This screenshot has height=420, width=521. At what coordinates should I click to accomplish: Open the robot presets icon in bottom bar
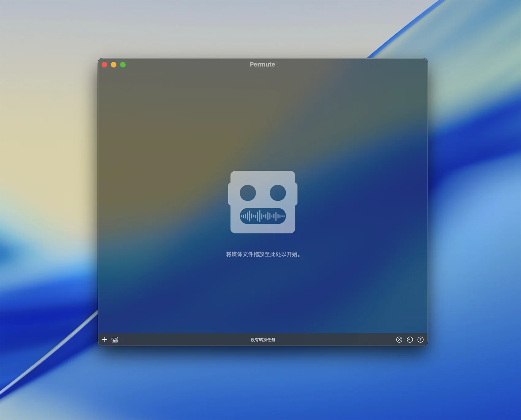click(x=115, y=339)
